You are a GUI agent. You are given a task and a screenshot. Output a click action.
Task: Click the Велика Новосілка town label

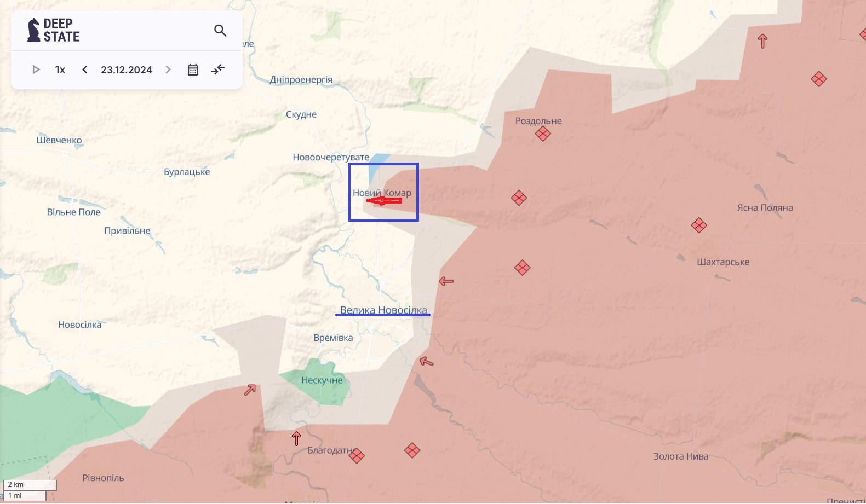(x=383, y=310)
